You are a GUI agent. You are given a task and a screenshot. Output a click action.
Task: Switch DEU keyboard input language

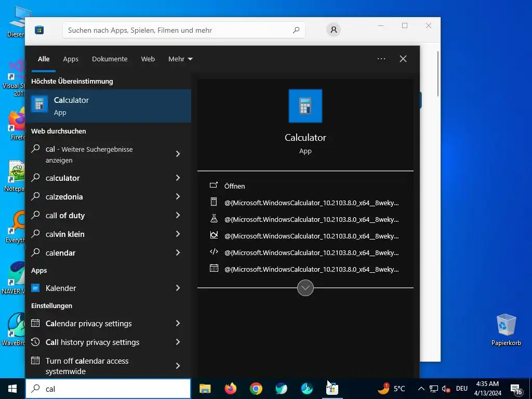(462, 389)
